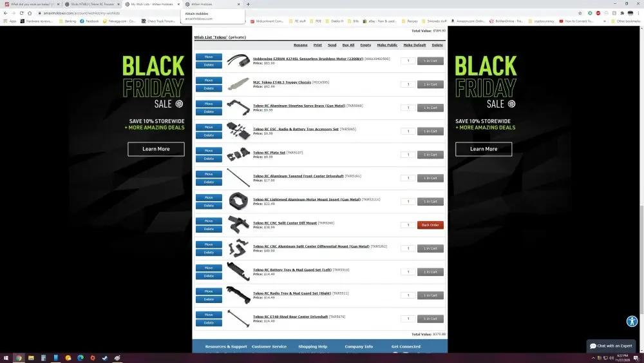
Task: Click '1 in Cart' for Aluminum Steering Servo Brace
Action: coord(430,108)
